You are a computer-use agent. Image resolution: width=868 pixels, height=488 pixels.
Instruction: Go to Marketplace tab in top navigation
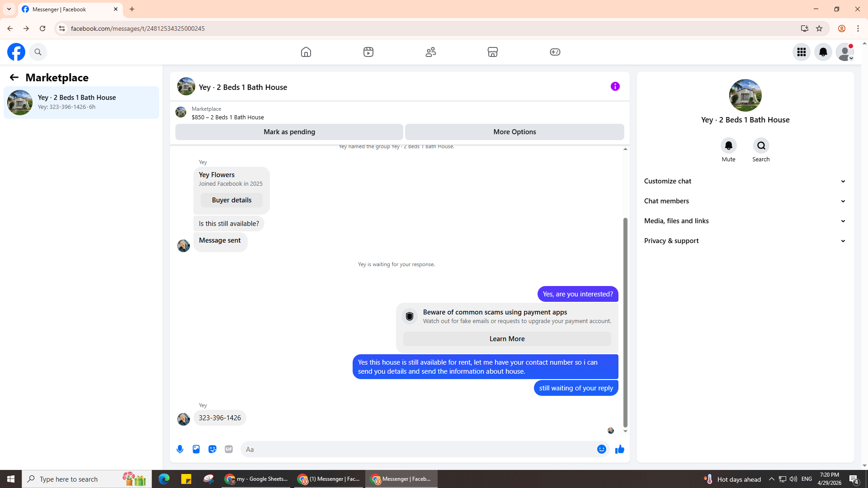(493, 52)
